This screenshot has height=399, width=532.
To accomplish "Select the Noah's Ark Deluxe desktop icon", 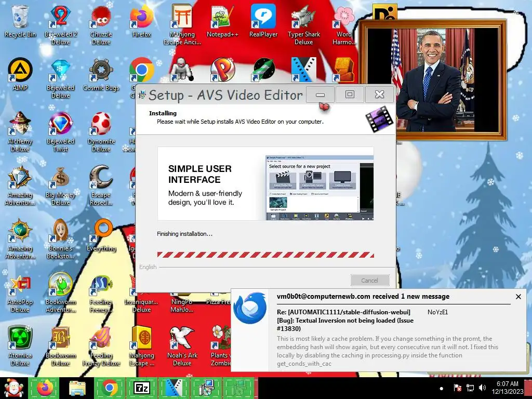I will click(182, 346).
